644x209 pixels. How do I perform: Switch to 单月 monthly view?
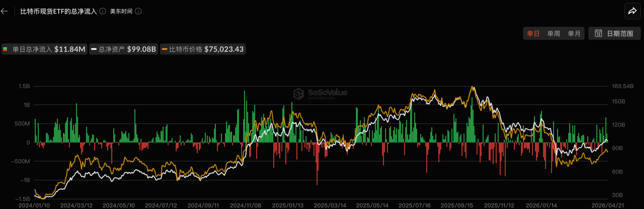tap(574, 34)
